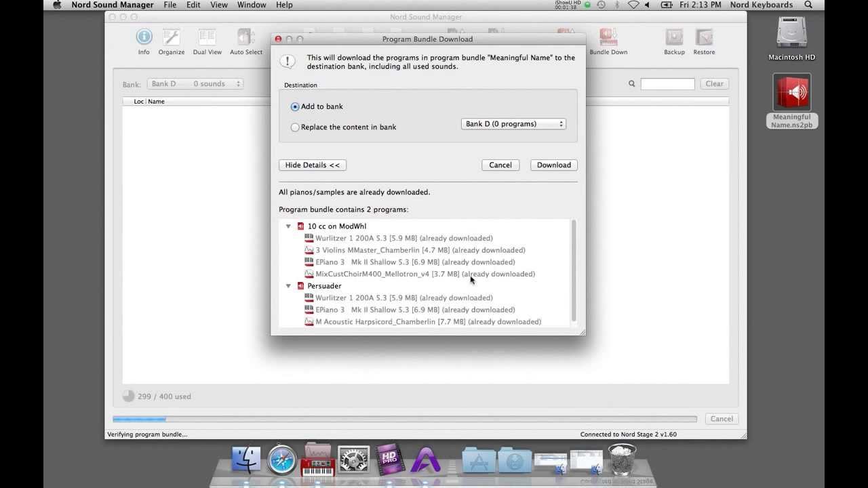Switch to Dual View in toolbar
This screenshot has height=488, width=868.
pos(207,41)
